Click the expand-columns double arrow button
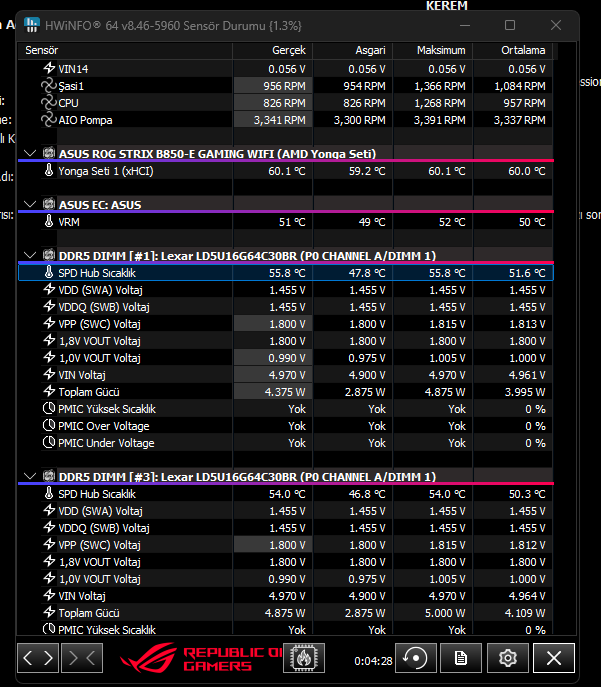This screenshot has height=687, width=601. click(38, 658)
